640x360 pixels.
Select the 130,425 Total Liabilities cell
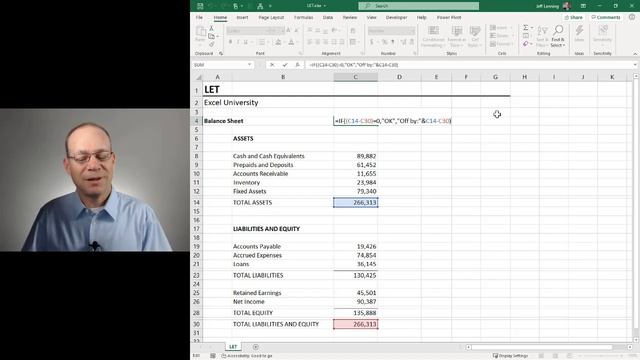356,276
